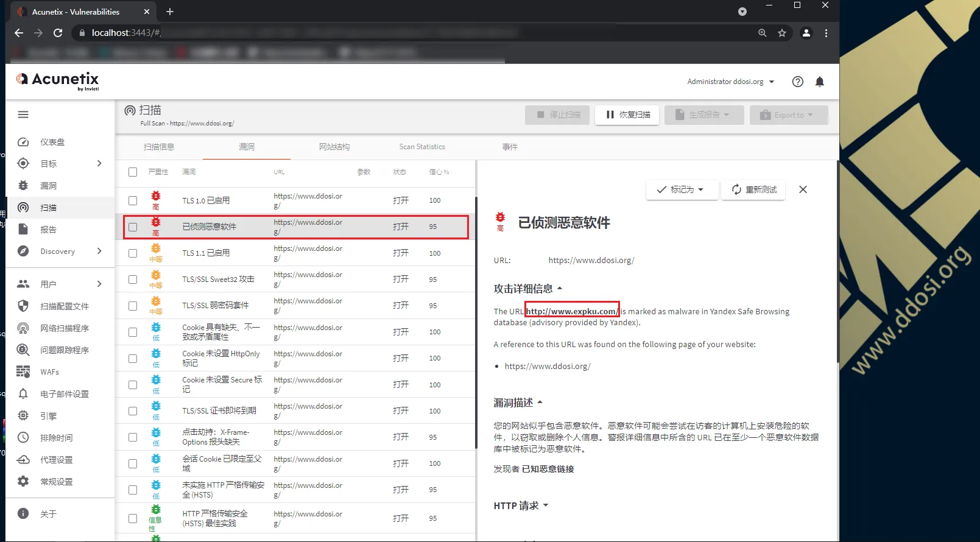The height and width of the screenshot is (542, 980).
Task: Open the Chrome profile avatar icon
Action: pyautogui.click(x=806, y=33)
